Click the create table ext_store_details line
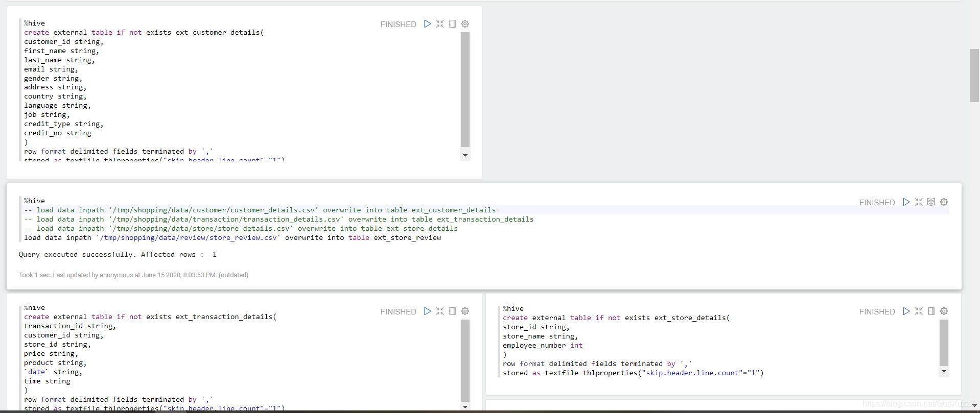 pyautogui.click(x=616, y=318)
